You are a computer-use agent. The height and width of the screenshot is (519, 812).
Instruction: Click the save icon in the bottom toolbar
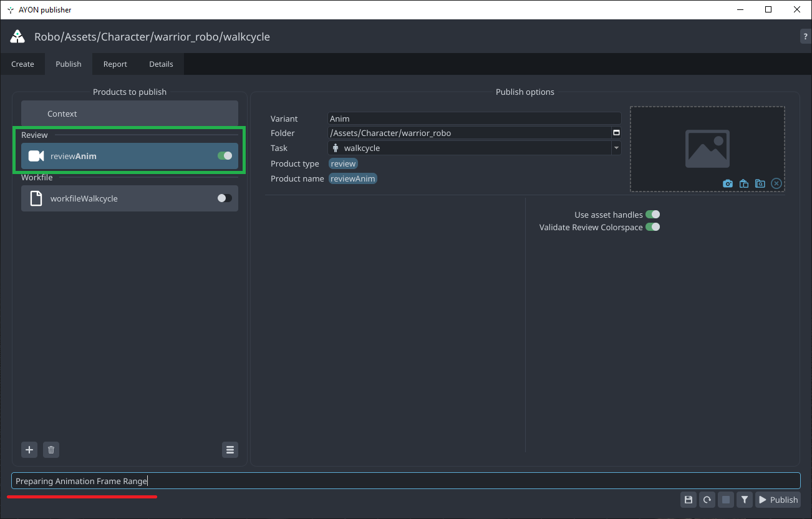point(689,500)
